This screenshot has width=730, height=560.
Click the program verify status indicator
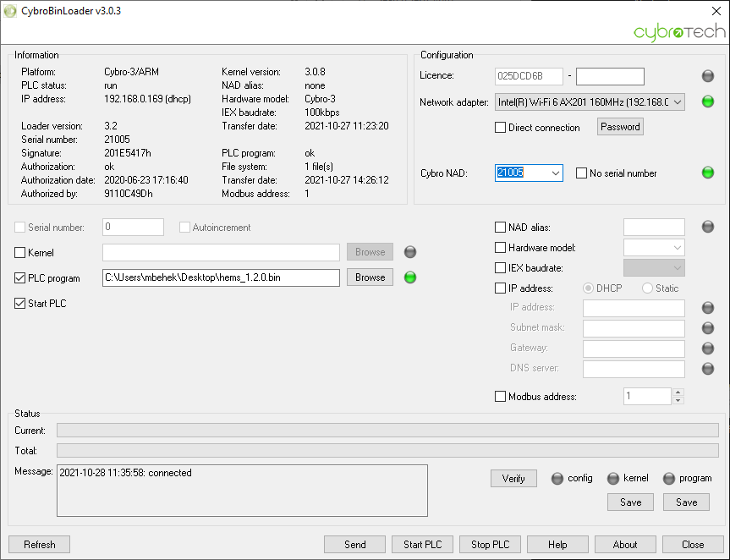pyautogui.click(x=669, y=478)
